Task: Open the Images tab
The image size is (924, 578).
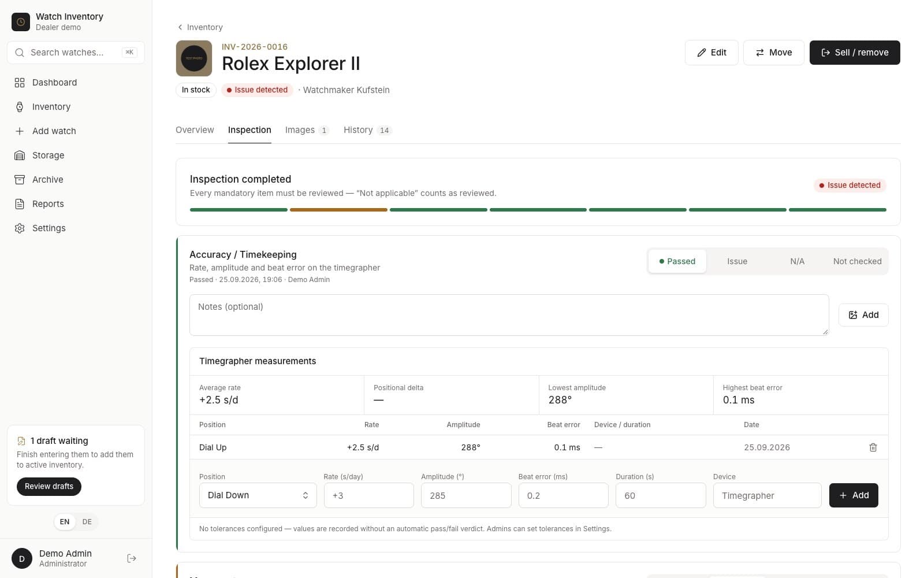Action: point(307,130)
